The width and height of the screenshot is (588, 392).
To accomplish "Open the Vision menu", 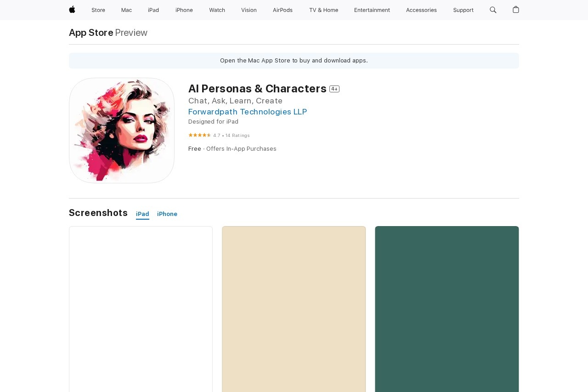I will (249, 10).
